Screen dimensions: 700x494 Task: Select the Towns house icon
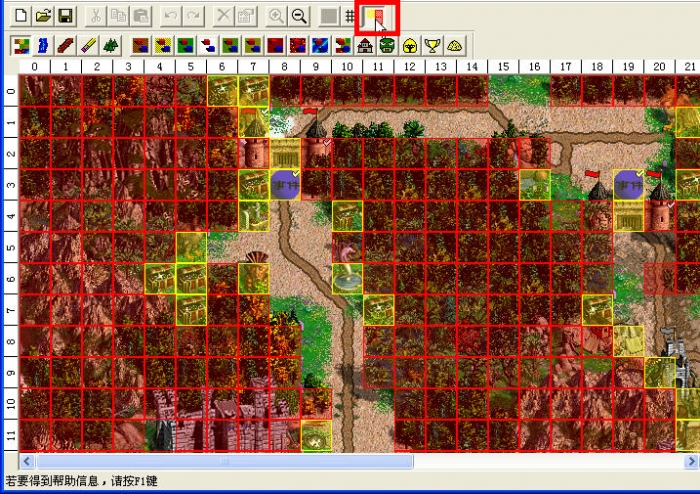tap(365, 45)
